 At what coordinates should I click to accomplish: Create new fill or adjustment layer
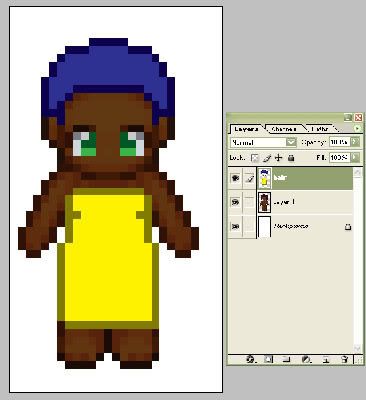click(306, 360)
